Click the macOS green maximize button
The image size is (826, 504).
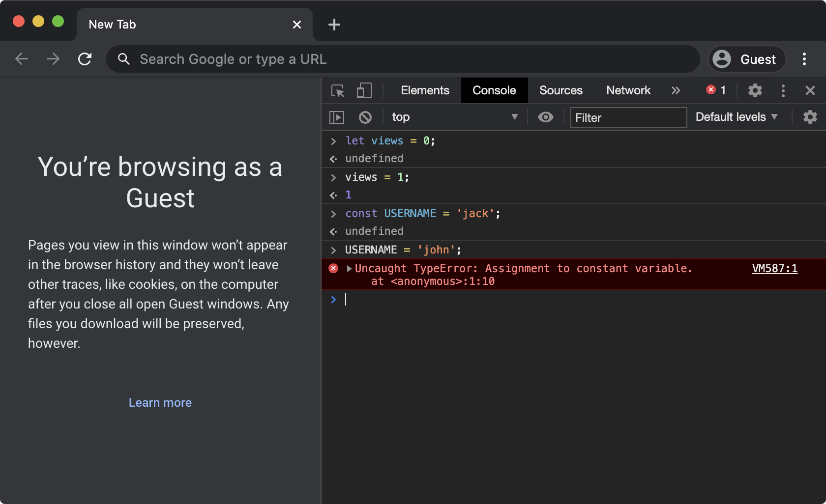[x=58, y=21]
